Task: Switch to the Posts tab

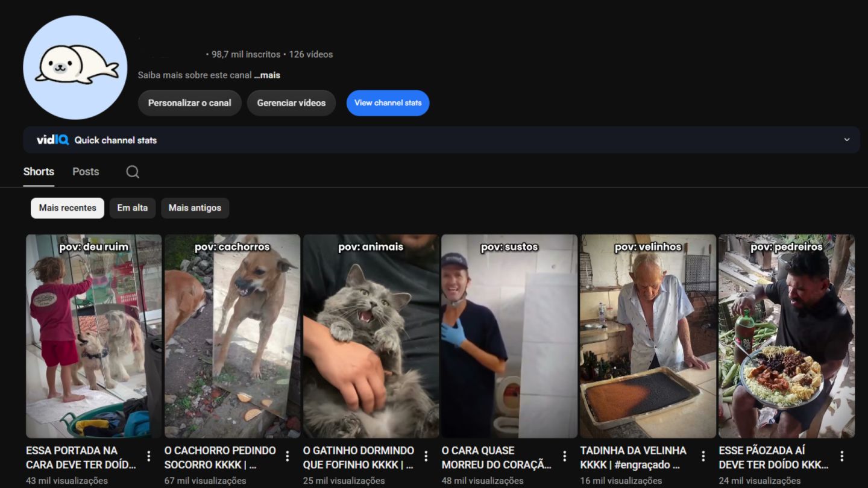Action: coord(86,172)
